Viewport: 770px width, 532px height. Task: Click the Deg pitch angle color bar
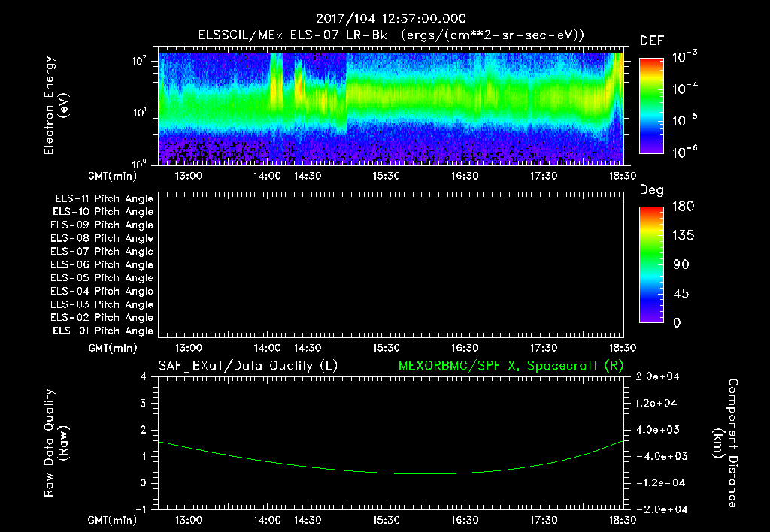click(x=651, y=264)
